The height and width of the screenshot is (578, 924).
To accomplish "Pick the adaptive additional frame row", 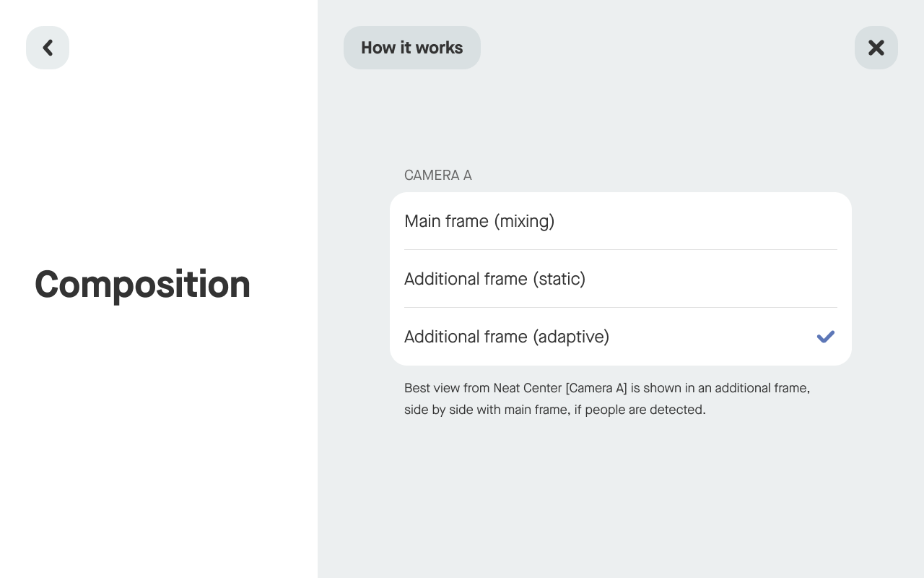I will click(x=621, y=337).
